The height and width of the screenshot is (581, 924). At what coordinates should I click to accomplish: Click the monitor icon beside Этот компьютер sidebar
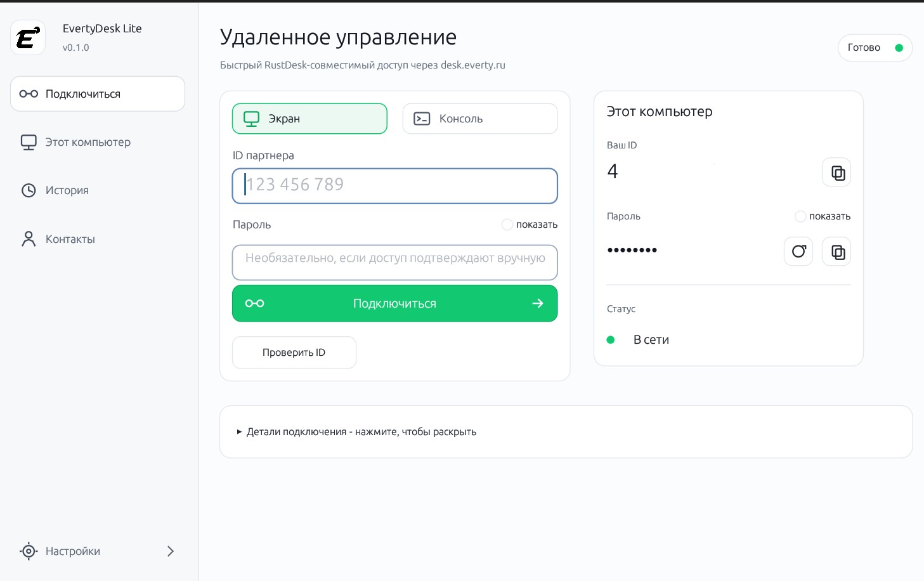pyautogui.click(x=29, y=143)
